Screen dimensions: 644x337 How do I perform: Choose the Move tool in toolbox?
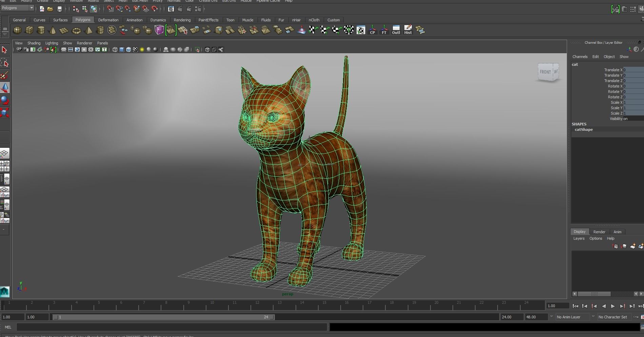tap(5, 88)
